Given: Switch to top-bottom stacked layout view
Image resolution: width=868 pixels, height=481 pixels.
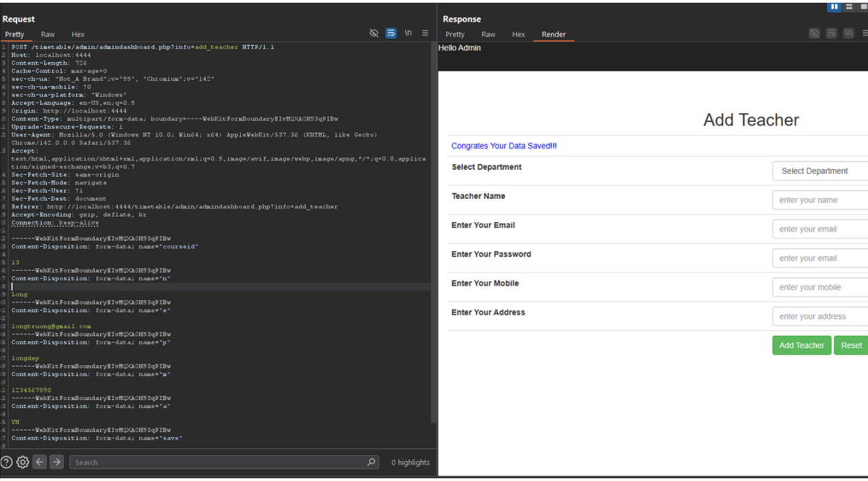Looking at the screenshot, I should (849, 7).
